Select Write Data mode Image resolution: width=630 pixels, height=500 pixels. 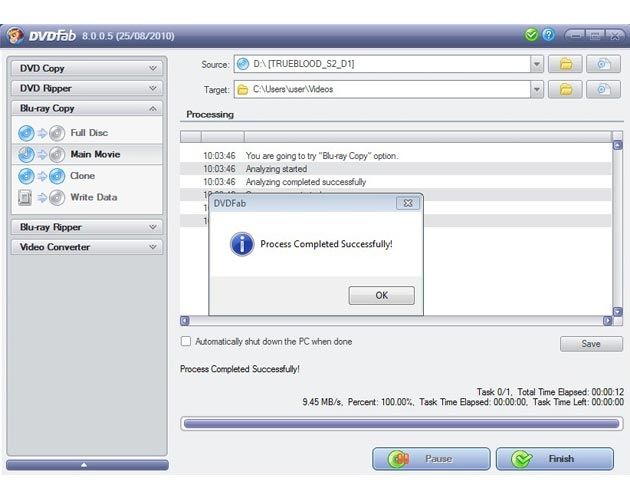pos(87,197)
